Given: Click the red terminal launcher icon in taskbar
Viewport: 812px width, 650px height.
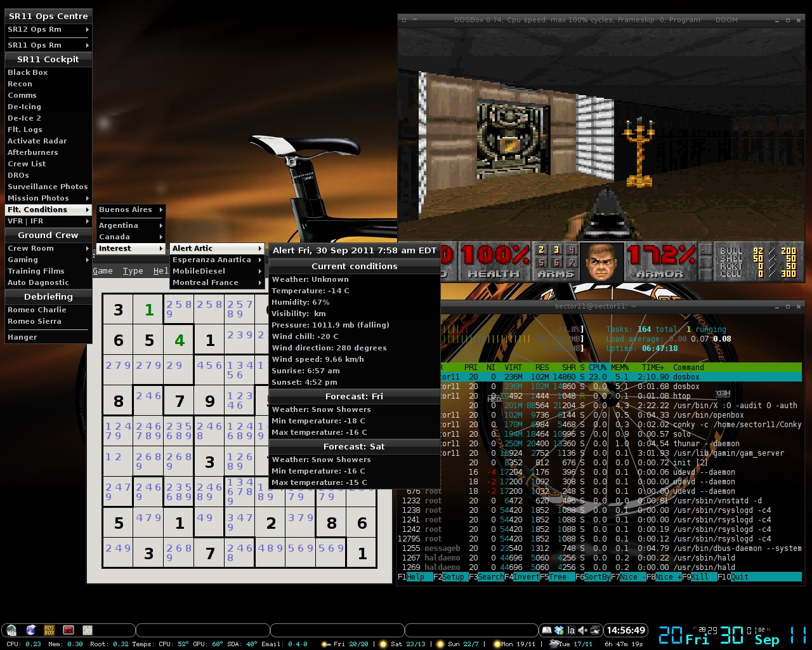Looking at the screenshot, I should (x=69, y=630).
